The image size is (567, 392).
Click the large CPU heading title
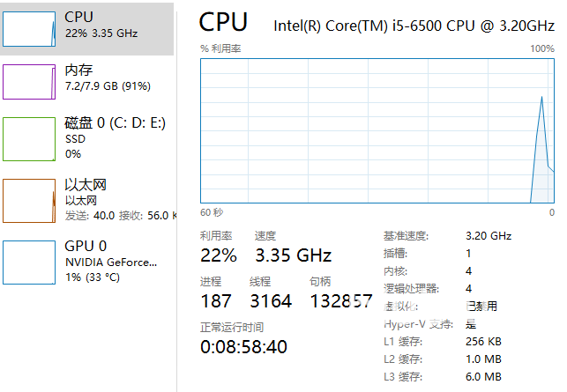[223, 22]
